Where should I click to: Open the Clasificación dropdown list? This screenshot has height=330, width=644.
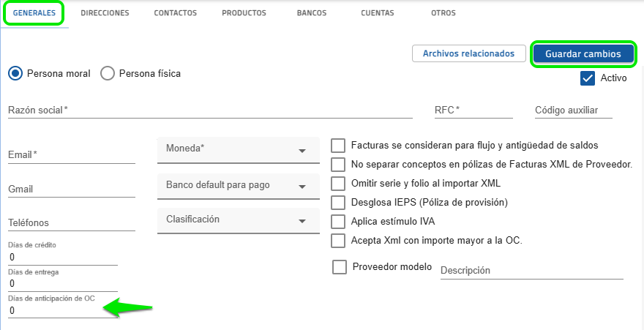pos(238,220)
